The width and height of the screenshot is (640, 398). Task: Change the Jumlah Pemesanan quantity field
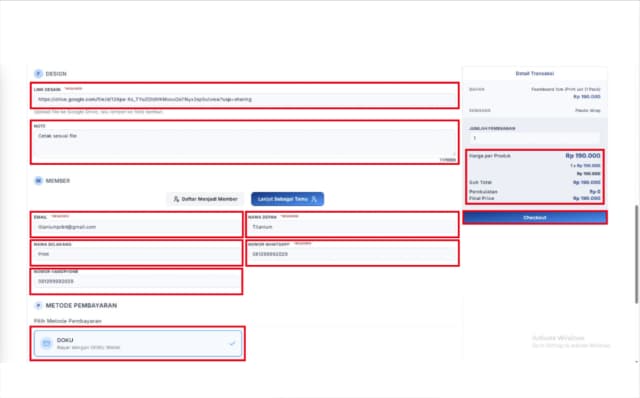click(x=535, y=138)
